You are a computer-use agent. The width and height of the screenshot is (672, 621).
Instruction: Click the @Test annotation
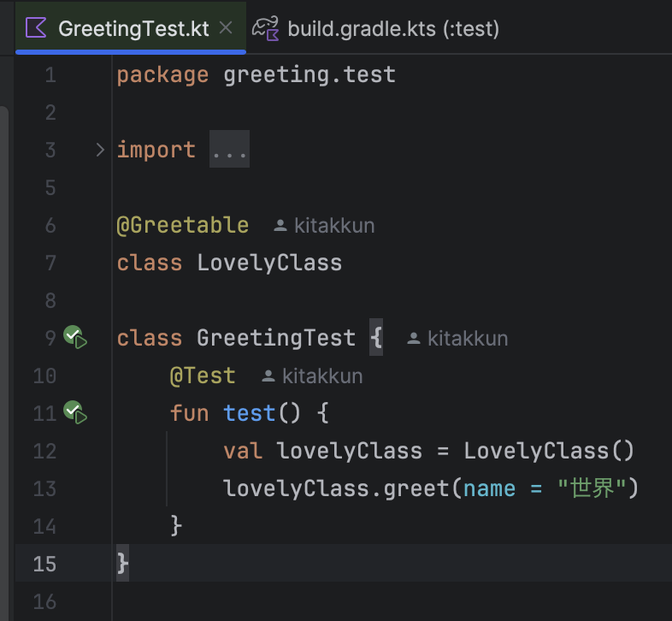point(203,376)
